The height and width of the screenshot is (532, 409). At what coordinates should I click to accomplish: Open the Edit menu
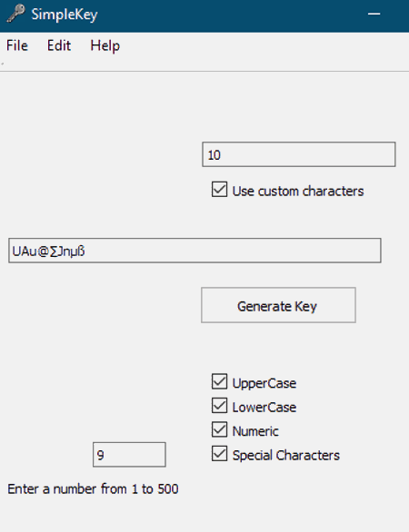coord(59,45)
